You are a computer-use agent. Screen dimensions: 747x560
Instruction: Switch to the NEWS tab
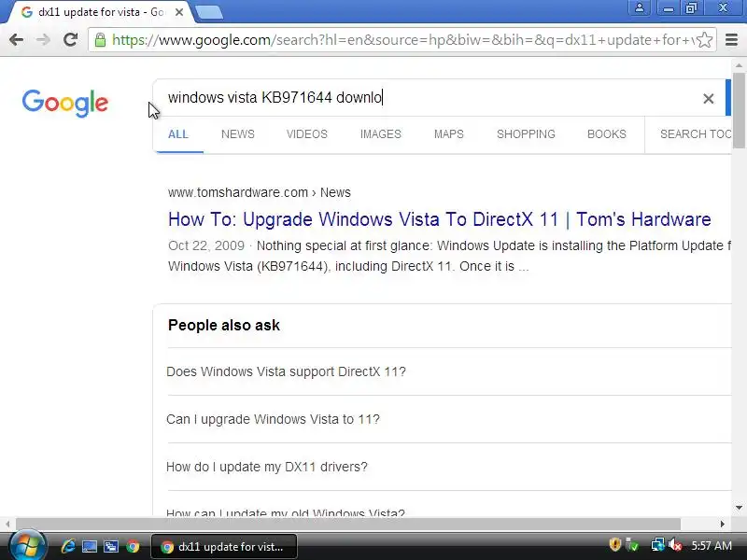238,134
